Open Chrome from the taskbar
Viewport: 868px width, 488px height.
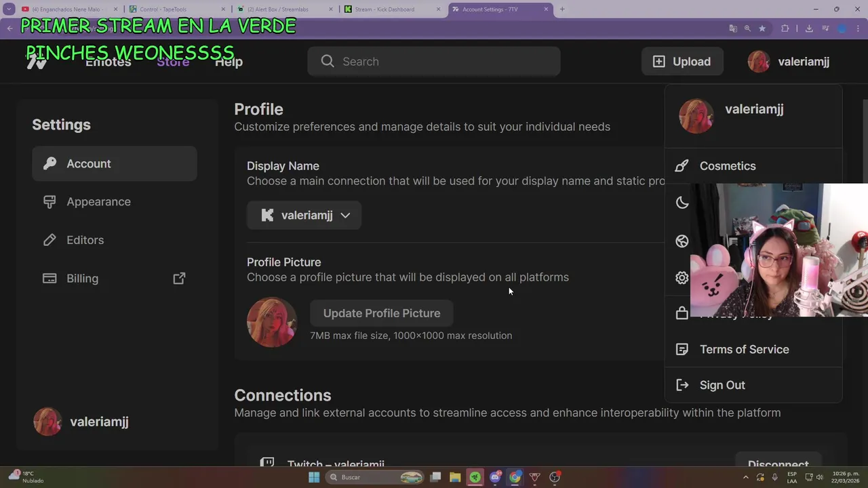click(515, 477)
